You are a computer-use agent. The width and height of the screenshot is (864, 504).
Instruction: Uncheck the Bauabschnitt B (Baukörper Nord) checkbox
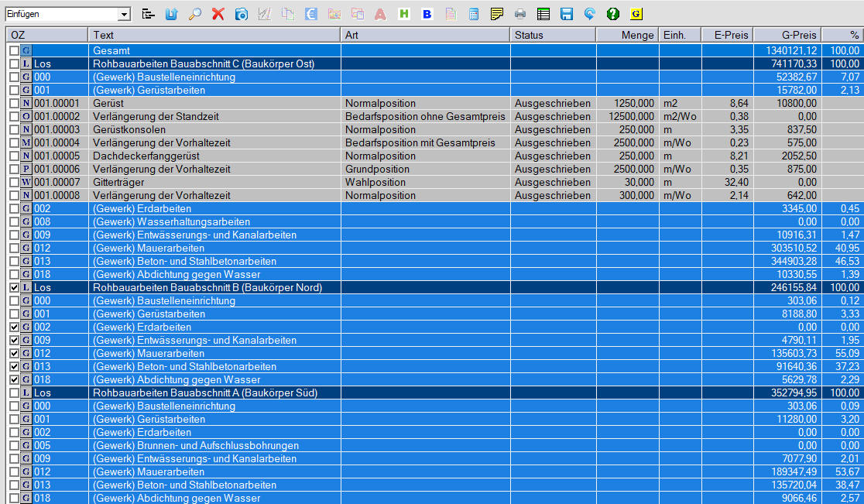coord(15,287)
